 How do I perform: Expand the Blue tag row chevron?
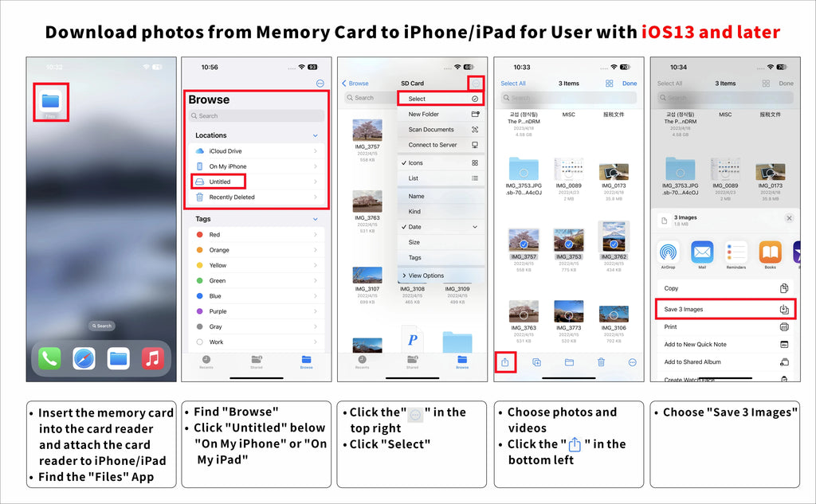pyautogui.click(x=316, y=296)
